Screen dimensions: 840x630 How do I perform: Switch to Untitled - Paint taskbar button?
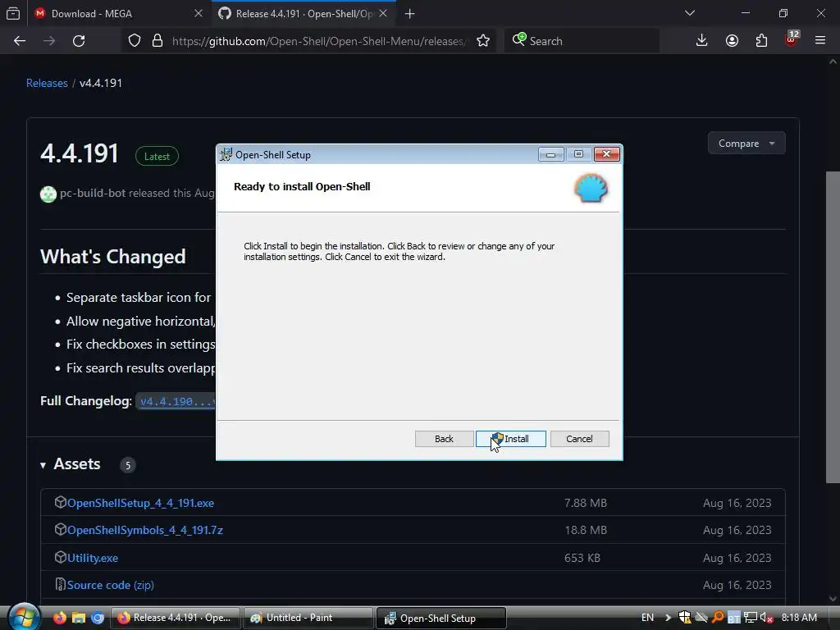coord(308,618)
